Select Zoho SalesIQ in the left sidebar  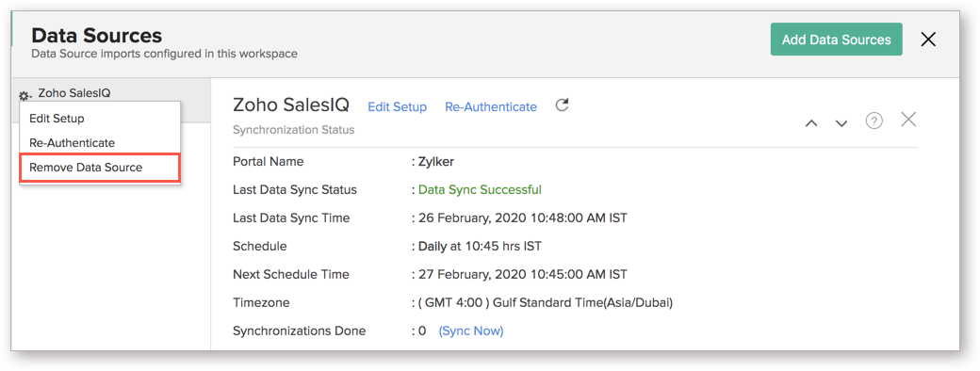[74, 93]
